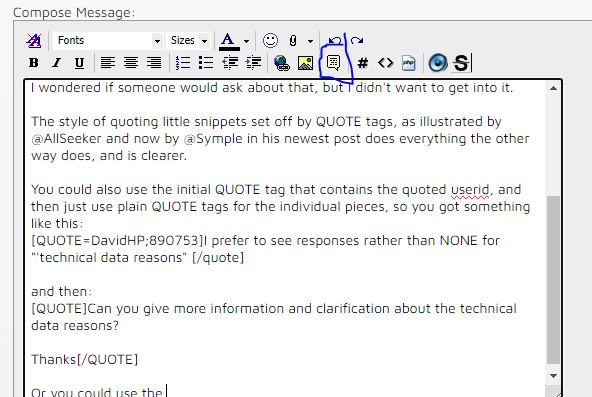Click the scrollbar down arrow
The width and height of the screenshot is (592, 397).
pyautogui.click(x=553, y=375)
